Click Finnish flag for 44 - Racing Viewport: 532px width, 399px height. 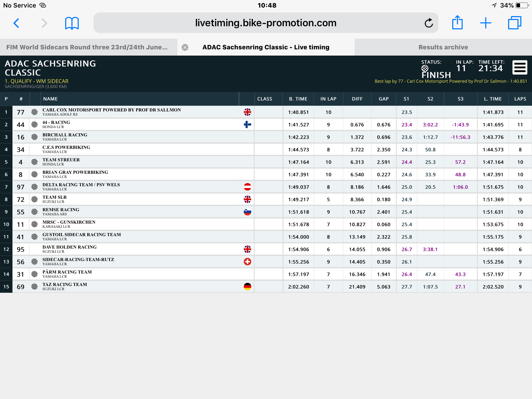pos(247,125)
